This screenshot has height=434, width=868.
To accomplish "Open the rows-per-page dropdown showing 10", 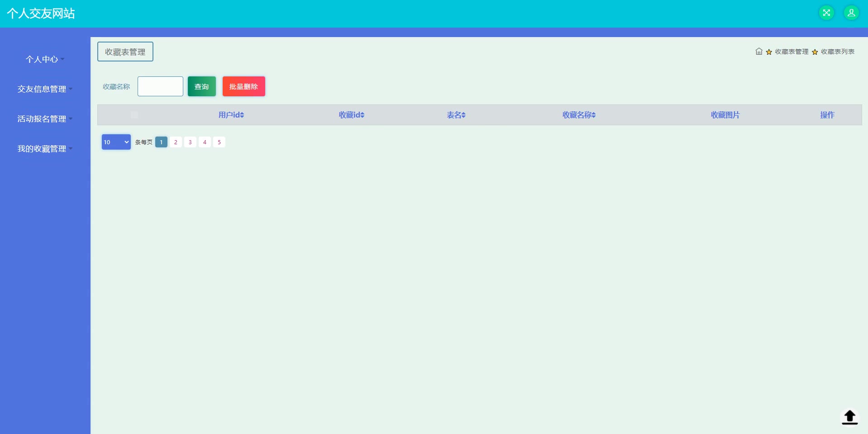I will point(116,142).
